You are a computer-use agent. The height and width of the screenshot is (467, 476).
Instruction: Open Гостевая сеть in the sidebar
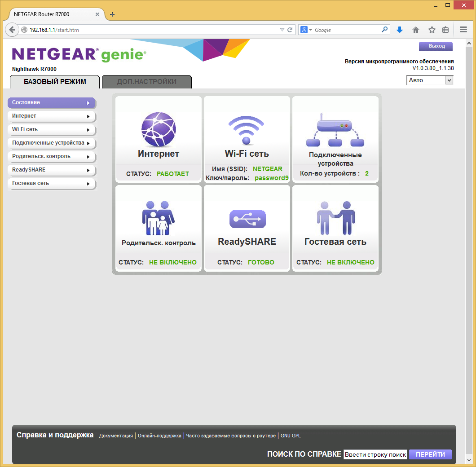pos(52,183)
